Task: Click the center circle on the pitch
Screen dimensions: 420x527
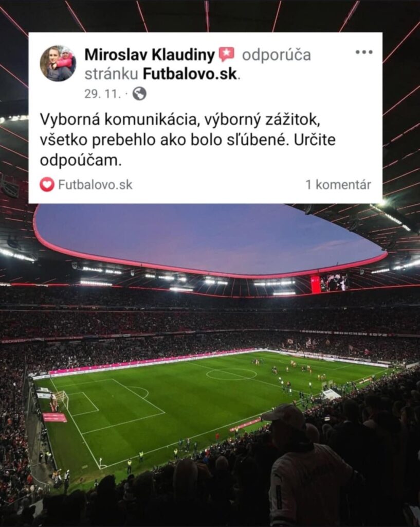Action: [232, 374]
